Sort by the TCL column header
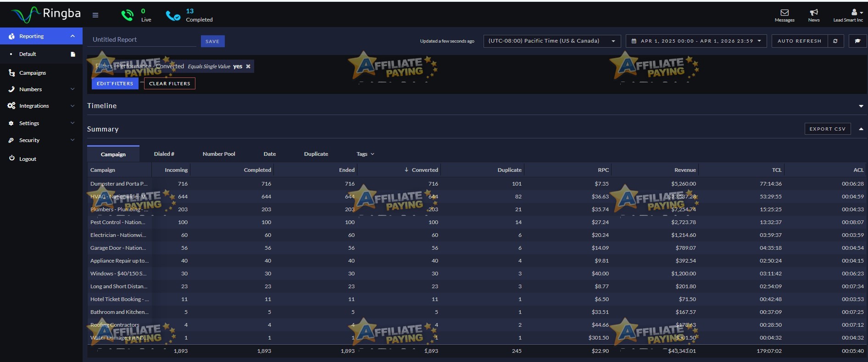868x362 pixels. [777, 170]
